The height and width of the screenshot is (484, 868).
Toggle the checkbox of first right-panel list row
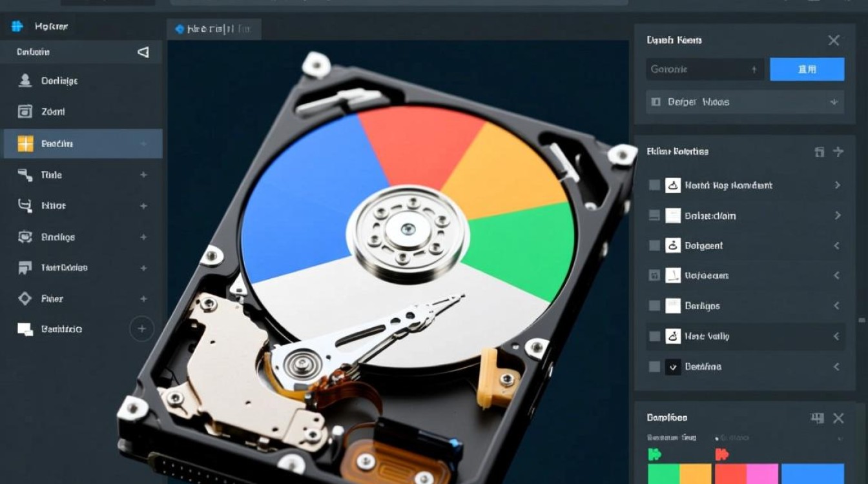click(654, 185)
